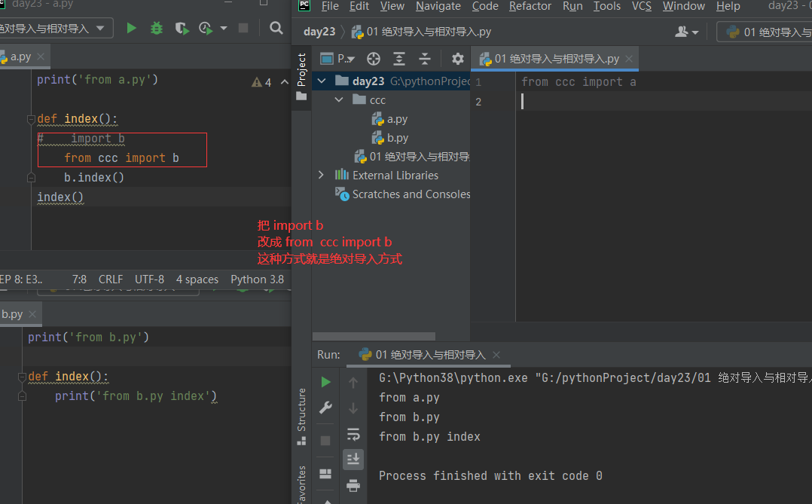
Task: Open right window run configuration selector
Action: coord(765,32)
